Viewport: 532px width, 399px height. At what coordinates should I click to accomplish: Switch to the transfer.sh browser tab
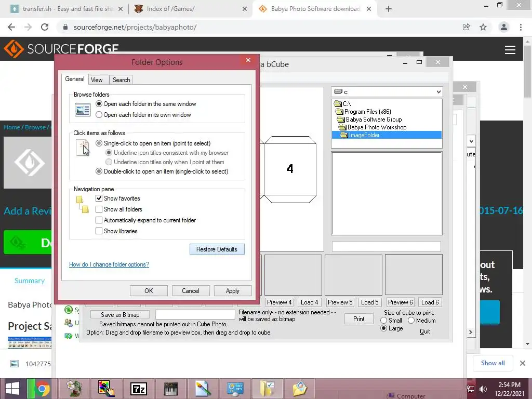66,9
